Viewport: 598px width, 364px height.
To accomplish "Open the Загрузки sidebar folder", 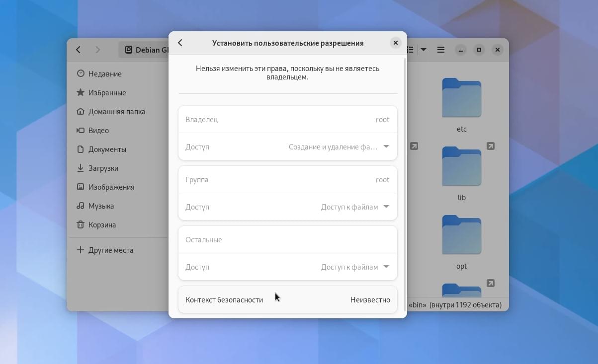I will 118,168.
